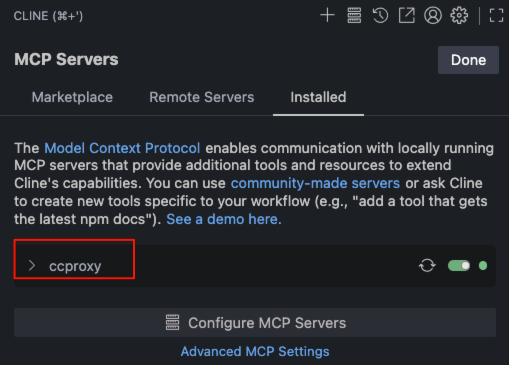The height and width of the screenshot is (365, 509).
Task: Toggle the ccproxy server switch off
Action: click(459, 266)
